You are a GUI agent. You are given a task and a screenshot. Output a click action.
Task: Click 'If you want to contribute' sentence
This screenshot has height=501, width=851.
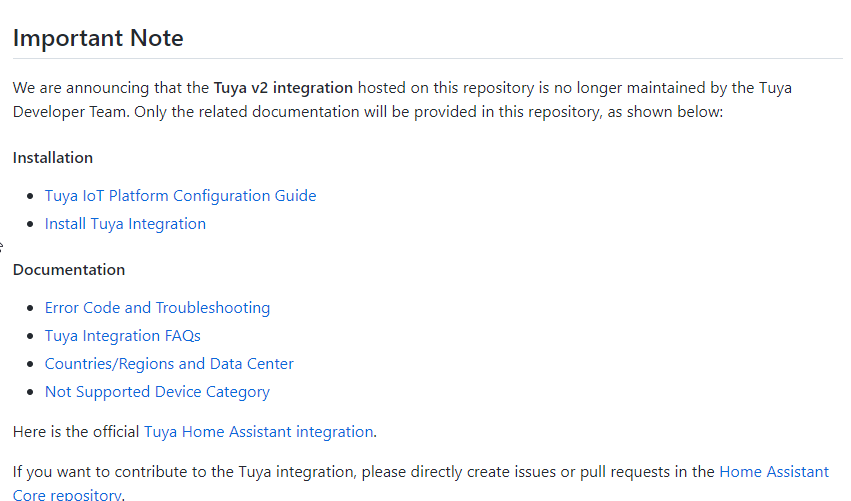364,472
